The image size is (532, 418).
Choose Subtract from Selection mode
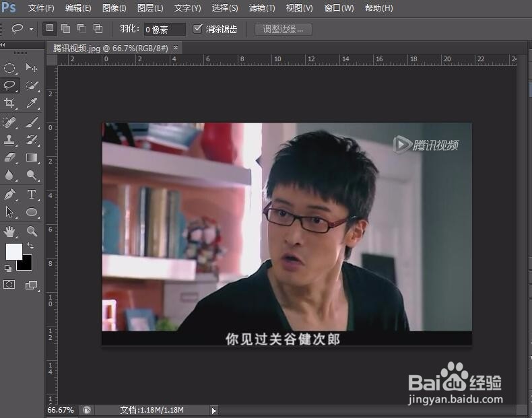(x=81, y=28)
